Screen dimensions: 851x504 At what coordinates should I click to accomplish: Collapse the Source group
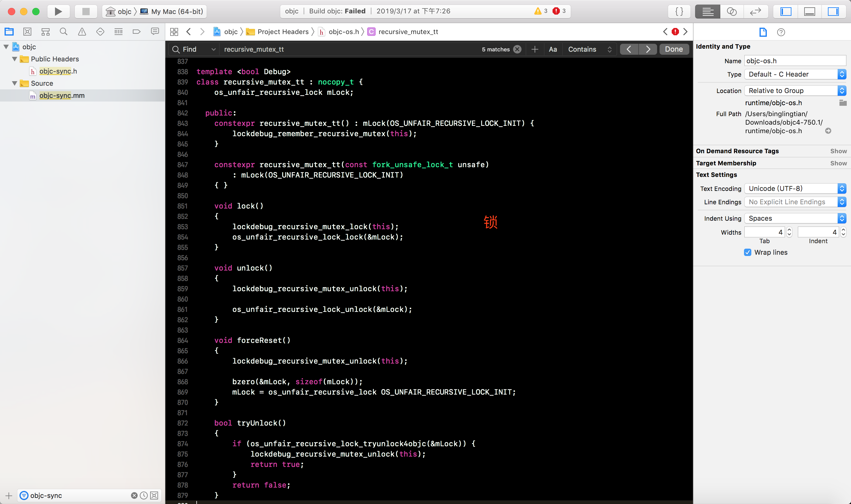[15, 84]
